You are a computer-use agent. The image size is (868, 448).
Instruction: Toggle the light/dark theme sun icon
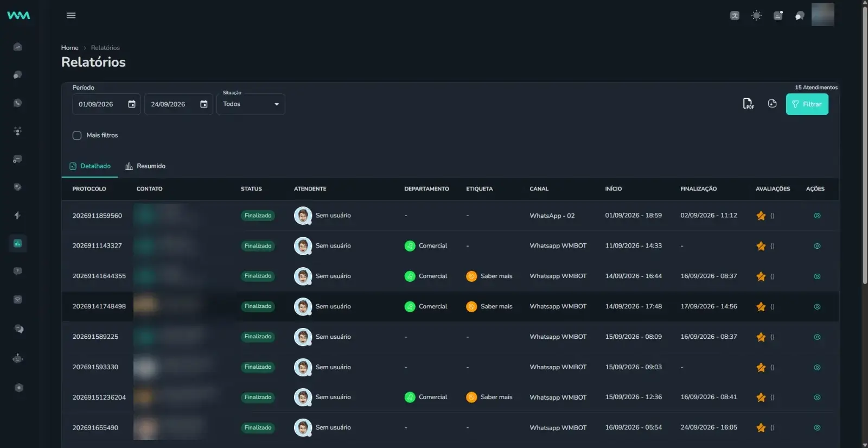pos(756,16)
